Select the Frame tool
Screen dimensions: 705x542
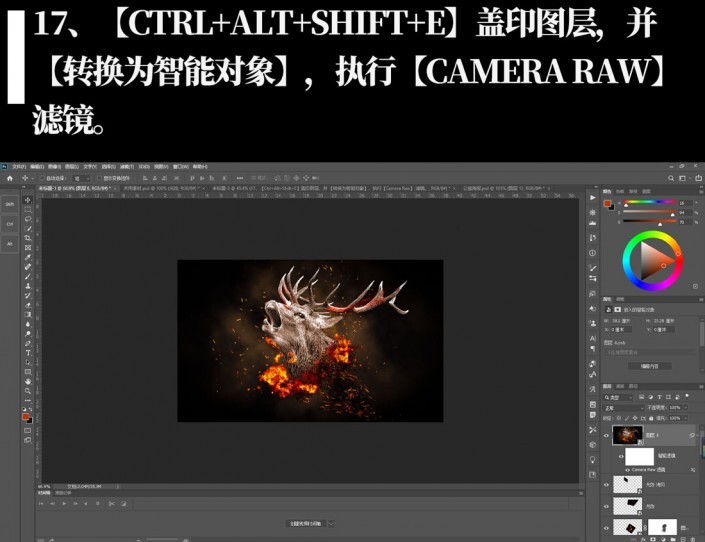coord(28,247)
